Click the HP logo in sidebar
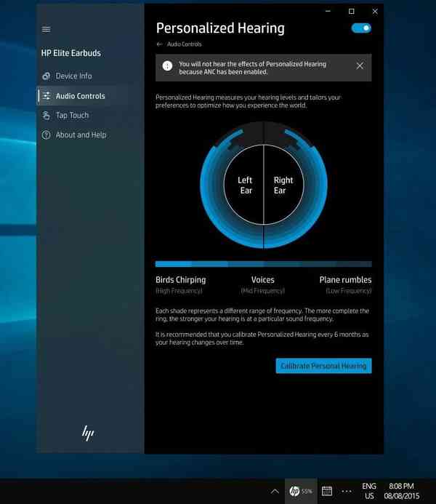The image size is (436, 504). tap(88, 433)
